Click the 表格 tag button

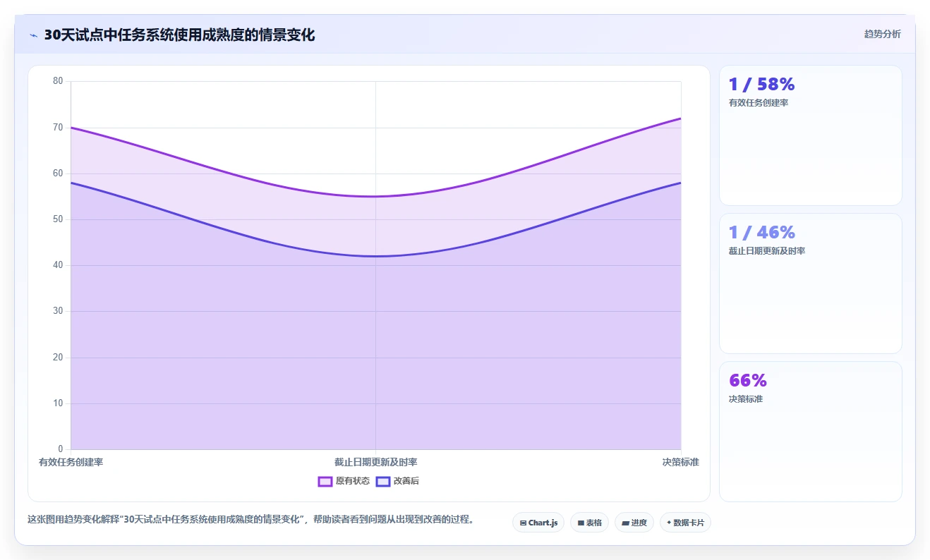click(589, 523)
